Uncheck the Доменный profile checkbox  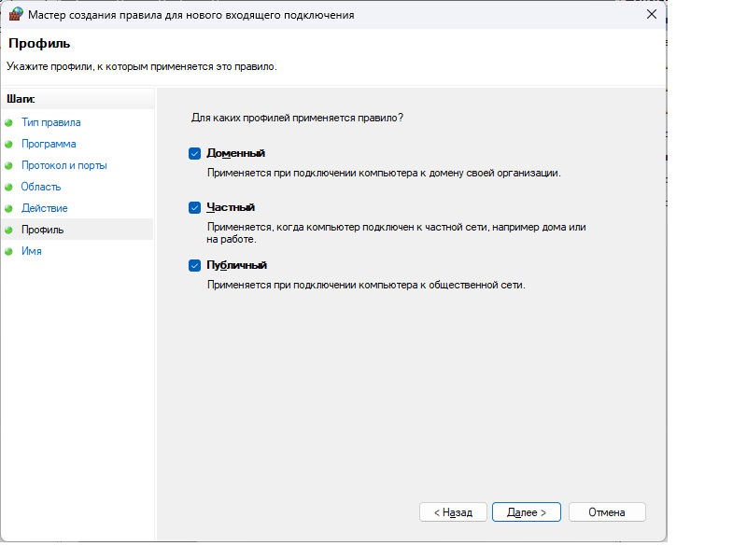point(195,154)
